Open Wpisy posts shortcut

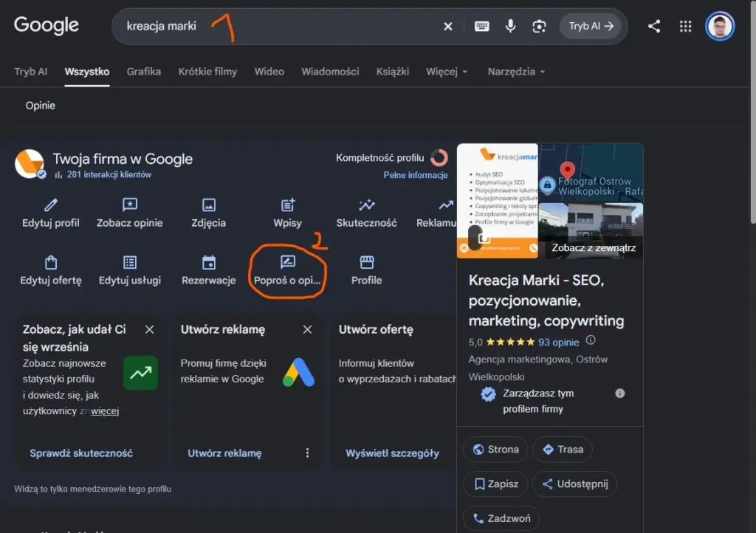coord(288,213)
